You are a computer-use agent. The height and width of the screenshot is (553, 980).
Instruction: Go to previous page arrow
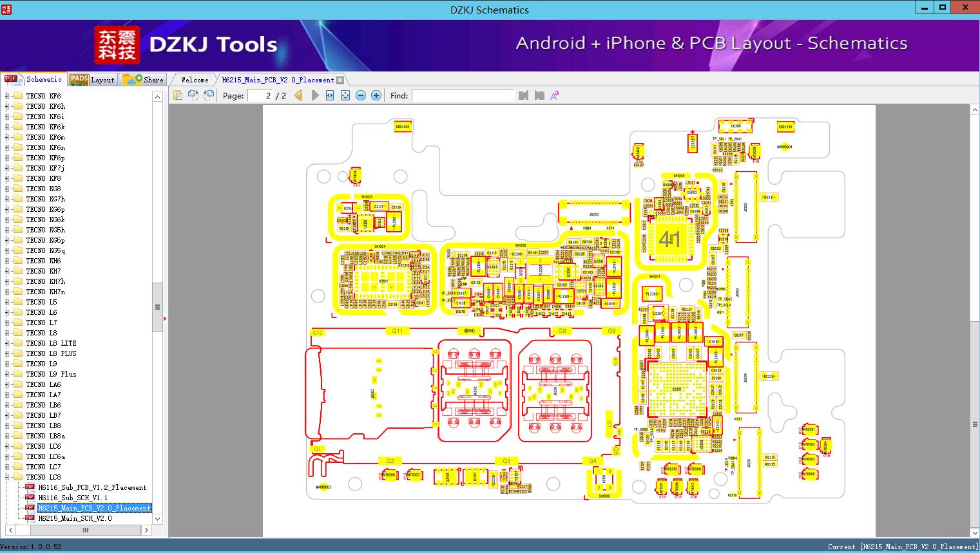point(298,95)
